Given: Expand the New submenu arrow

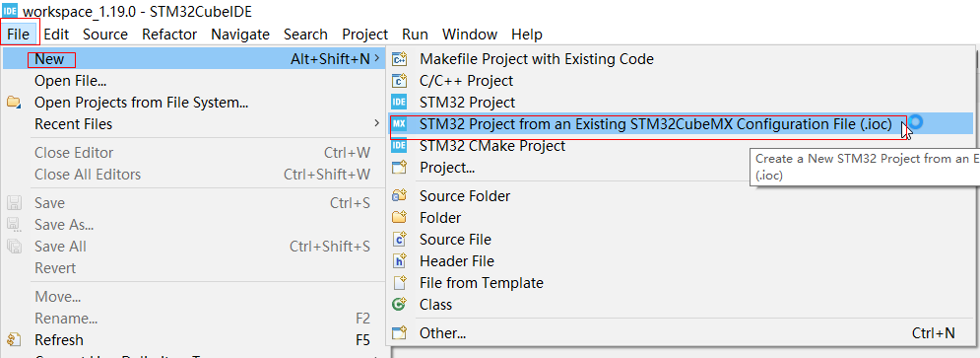Looking at the screenshot, I should pos(376,59).
